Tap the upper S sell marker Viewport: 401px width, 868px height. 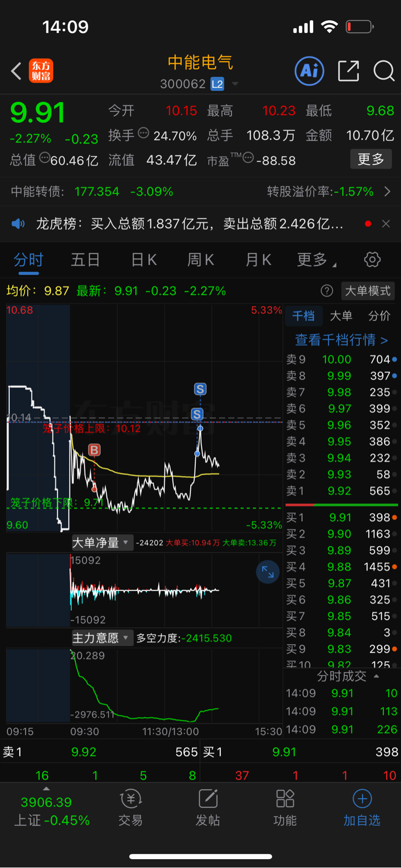tap(200, 389)
